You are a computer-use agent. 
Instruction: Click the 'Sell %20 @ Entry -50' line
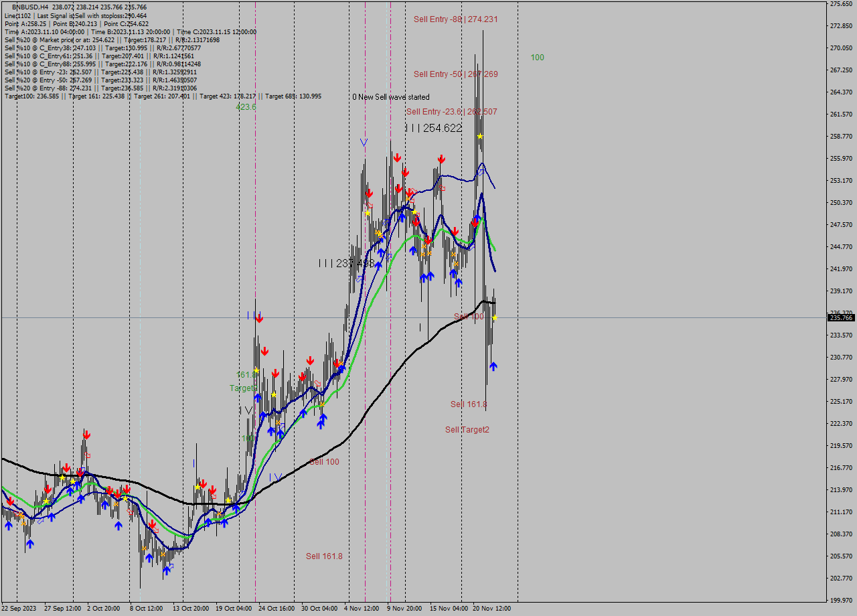100,80
